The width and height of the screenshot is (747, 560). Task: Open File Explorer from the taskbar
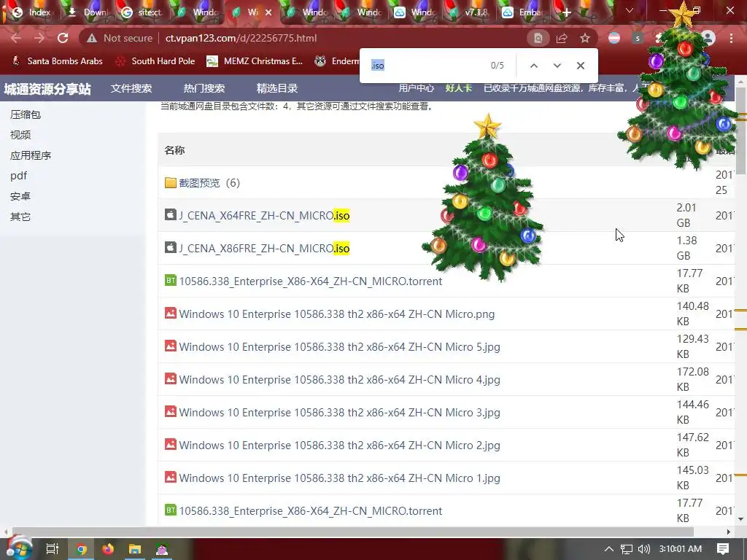click(x=135, y=549)
